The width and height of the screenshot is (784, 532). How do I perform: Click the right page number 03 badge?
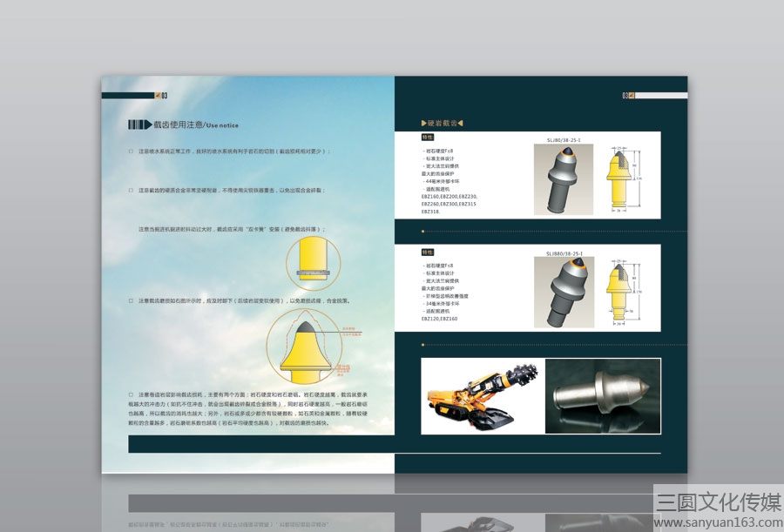[627, 95]
